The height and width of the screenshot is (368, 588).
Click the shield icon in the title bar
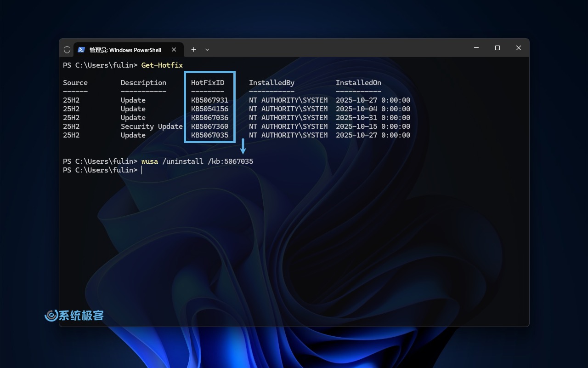coord(67,49)
